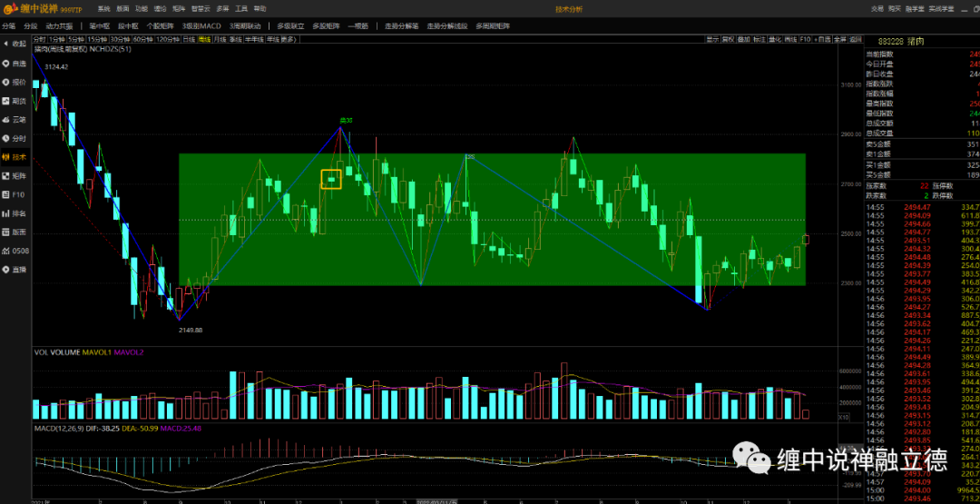Add to watchlist with +自选
This screenshot has height=504, width=980.
(x=822, y=39)
